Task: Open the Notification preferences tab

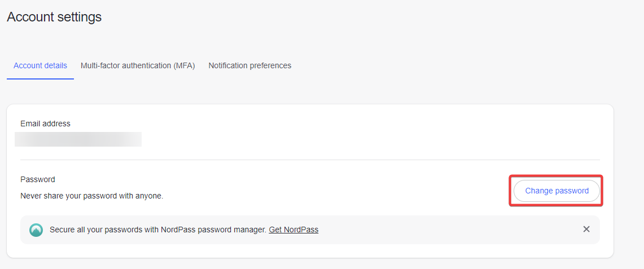Action: click(x=249, y=65)
